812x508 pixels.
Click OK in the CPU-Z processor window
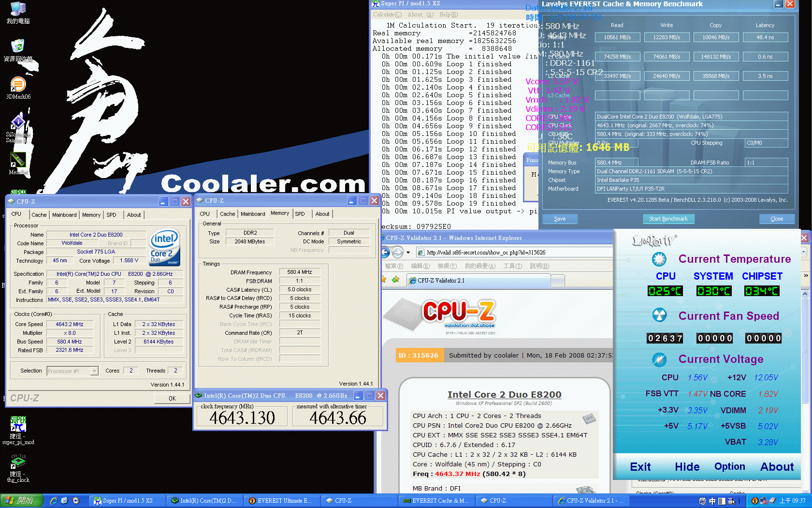pos(172,399)
